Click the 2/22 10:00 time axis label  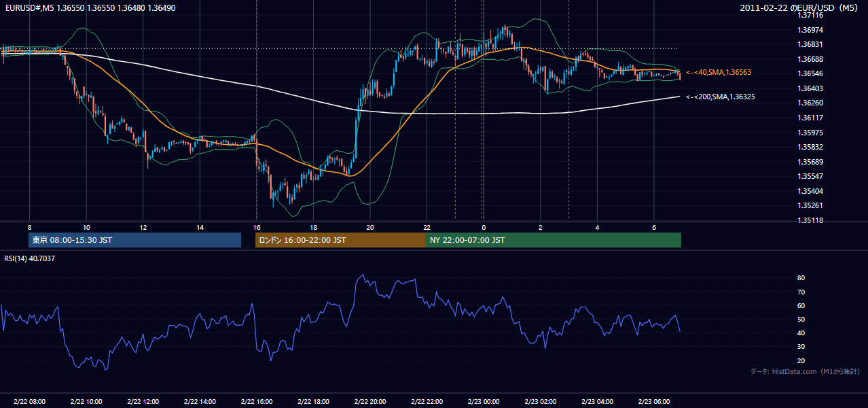[x=86, y=402]
